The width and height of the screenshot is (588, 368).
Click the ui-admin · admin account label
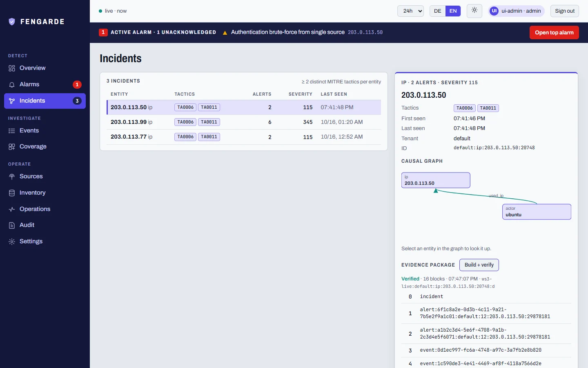521,11
